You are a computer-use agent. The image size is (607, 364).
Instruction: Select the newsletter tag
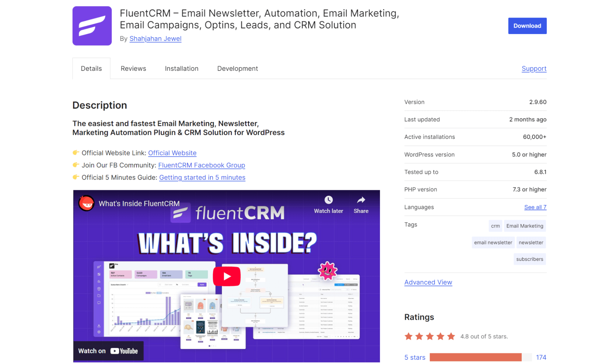pyautogui.click(x=531, y=243)
